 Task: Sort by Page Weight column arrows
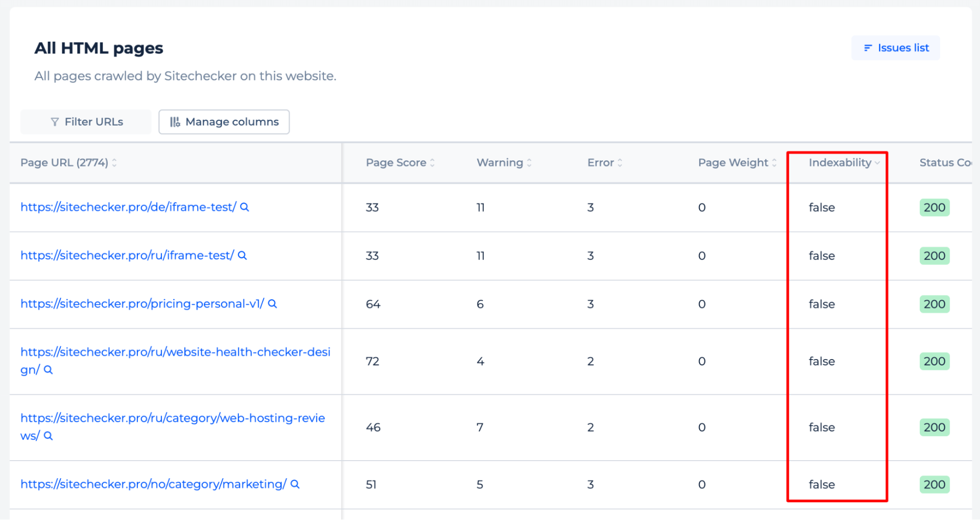pos(775,163)
